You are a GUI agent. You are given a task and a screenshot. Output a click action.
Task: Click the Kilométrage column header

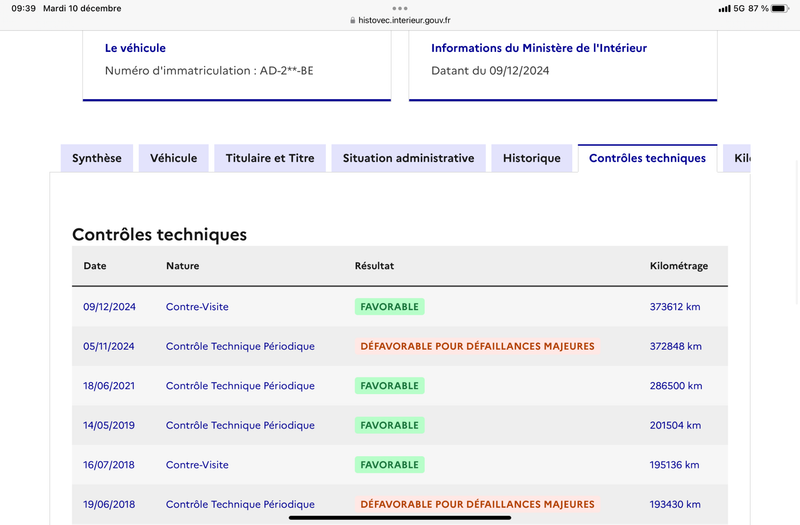coord(679,266)
